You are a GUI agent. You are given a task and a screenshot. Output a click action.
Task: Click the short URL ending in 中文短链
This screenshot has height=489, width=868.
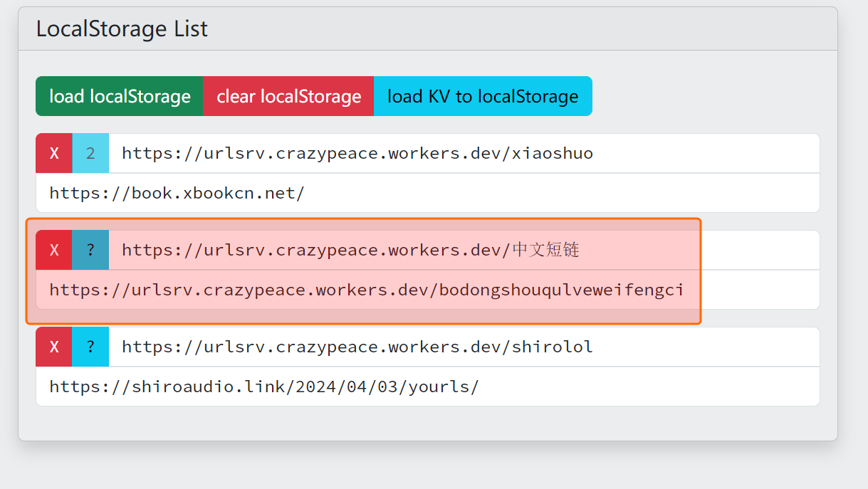pos(350,250)
